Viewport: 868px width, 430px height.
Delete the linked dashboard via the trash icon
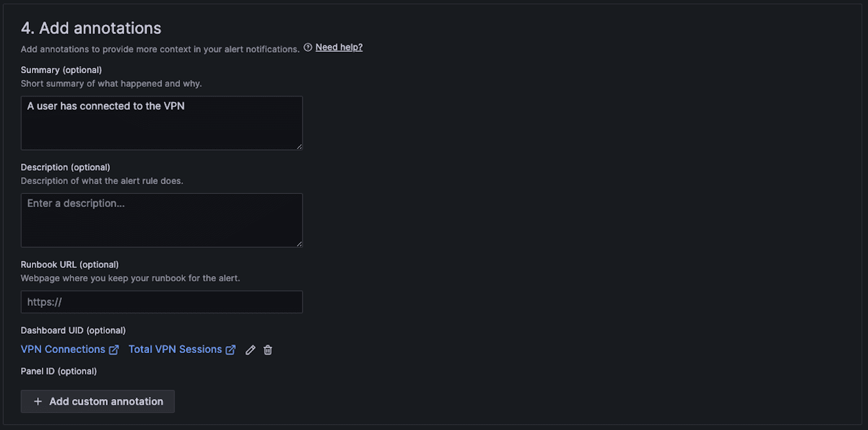point(267,350)
